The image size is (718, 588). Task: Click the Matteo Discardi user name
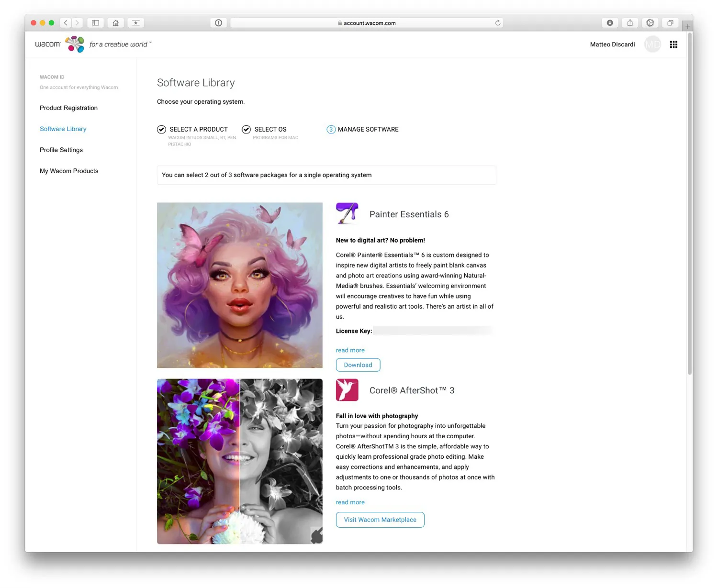pos(612,44)
